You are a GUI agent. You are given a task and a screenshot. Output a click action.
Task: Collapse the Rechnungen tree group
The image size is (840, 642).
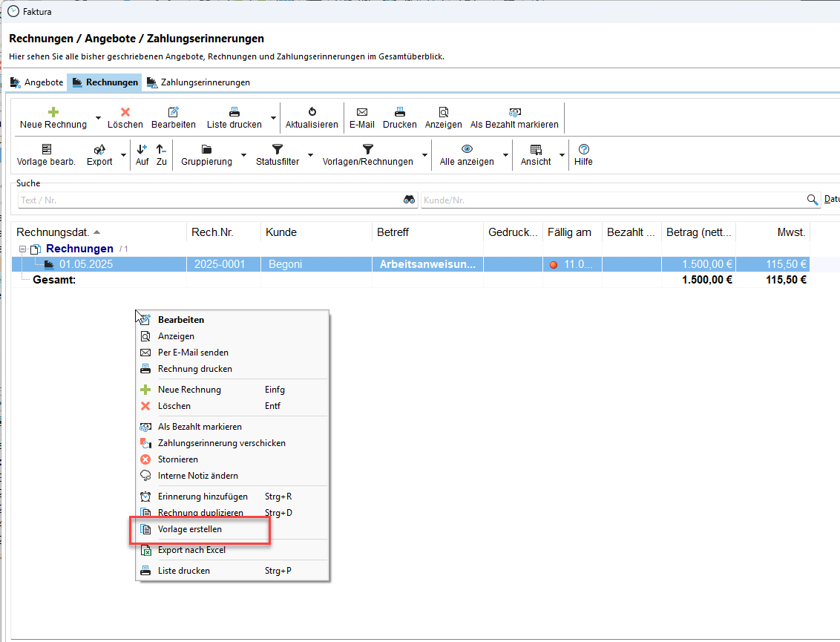[22, 249]
